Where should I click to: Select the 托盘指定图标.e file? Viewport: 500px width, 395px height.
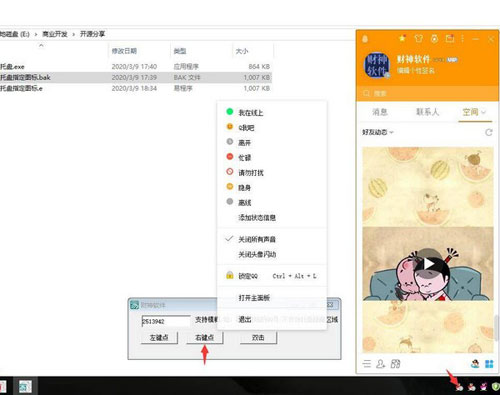[136, 88]
